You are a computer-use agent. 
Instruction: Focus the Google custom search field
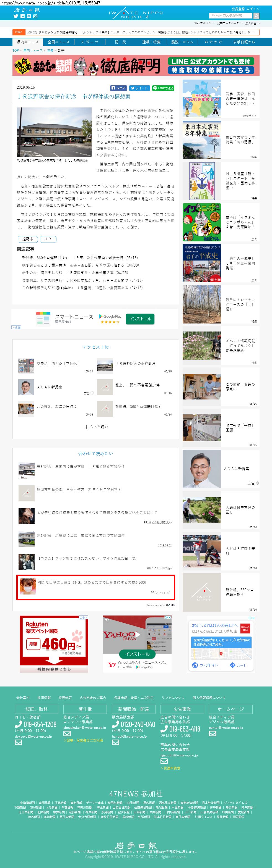pyautogui.click(x=231, y=15)
